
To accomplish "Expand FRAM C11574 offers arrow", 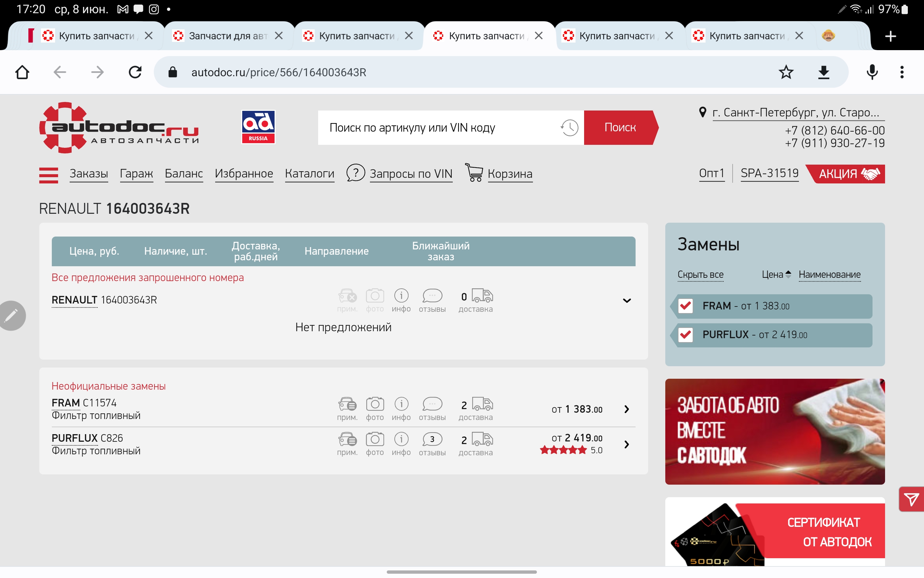I will [627, 409].
